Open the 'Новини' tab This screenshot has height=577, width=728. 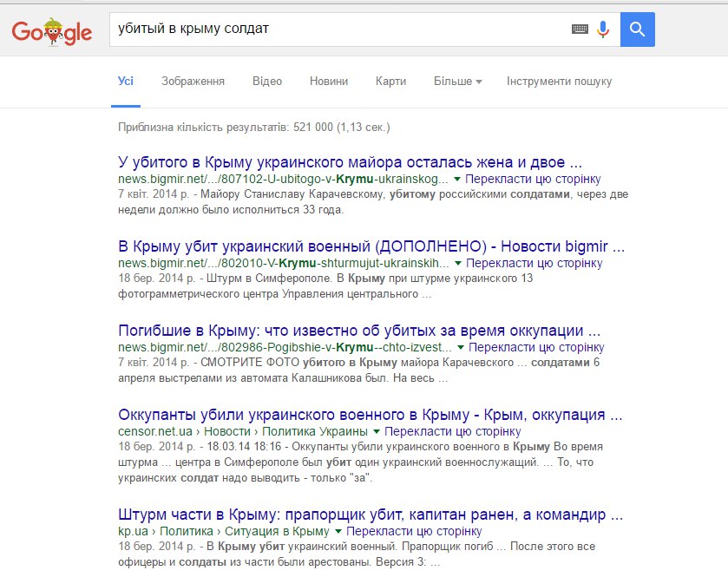coord(329,82)
